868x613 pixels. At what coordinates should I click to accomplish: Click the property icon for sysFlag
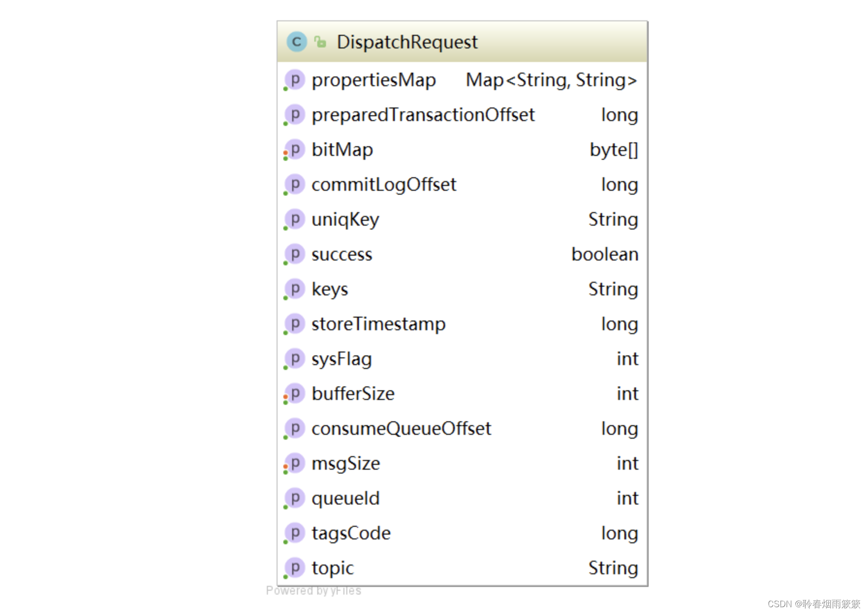coord(294,359)
